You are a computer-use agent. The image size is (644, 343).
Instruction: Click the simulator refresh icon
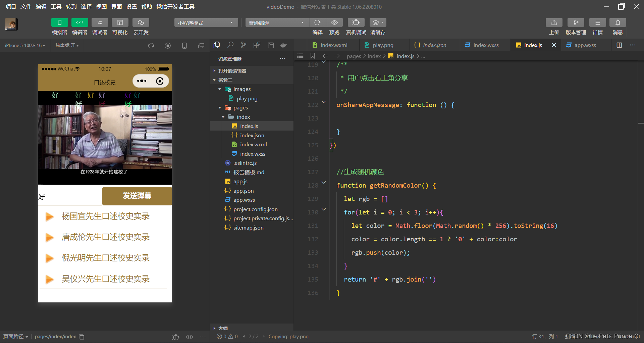click(x=151, y=45)
